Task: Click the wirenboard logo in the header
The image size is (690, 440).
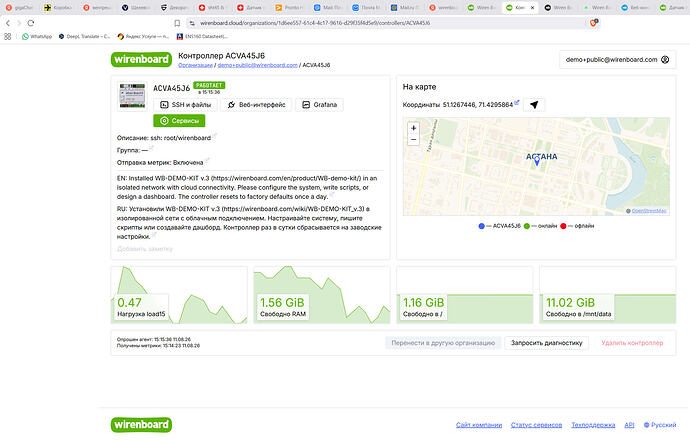Action: click(x=141, y=59)
